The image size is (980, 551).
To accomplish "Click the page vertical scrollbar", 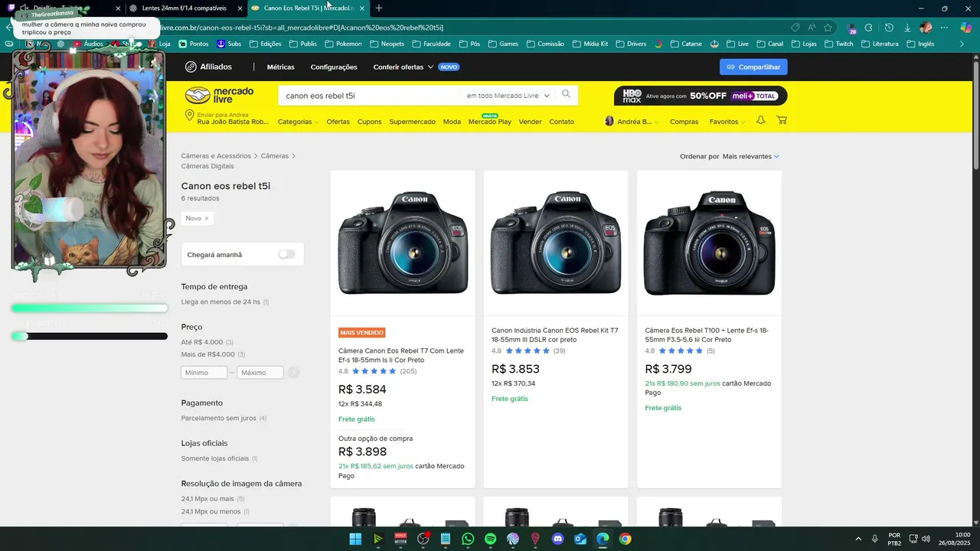I will [975, 115].
